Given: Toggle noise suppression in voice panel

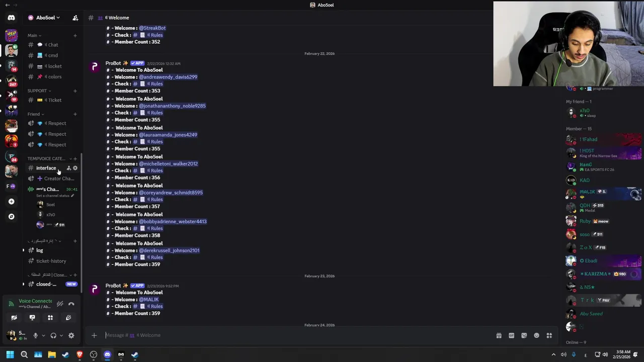Looking at the screenshot, I should [x=60, y=304].
